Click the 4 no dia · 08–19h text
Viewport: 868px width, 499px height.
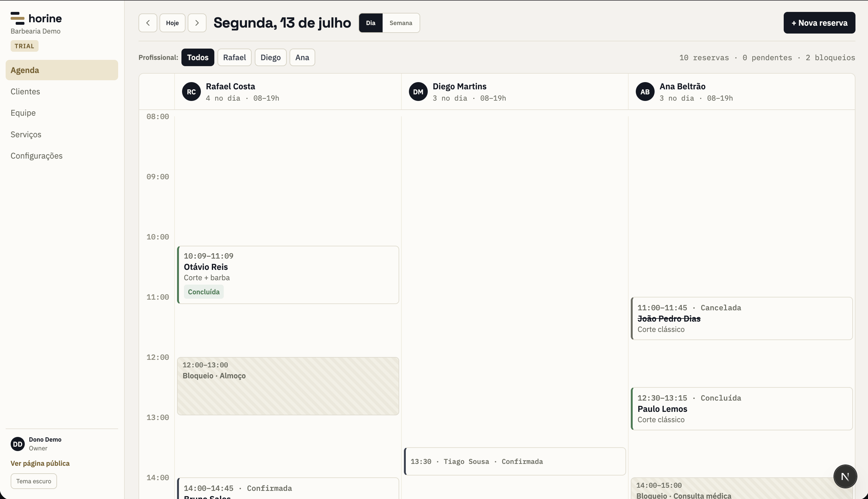(243, 98)
